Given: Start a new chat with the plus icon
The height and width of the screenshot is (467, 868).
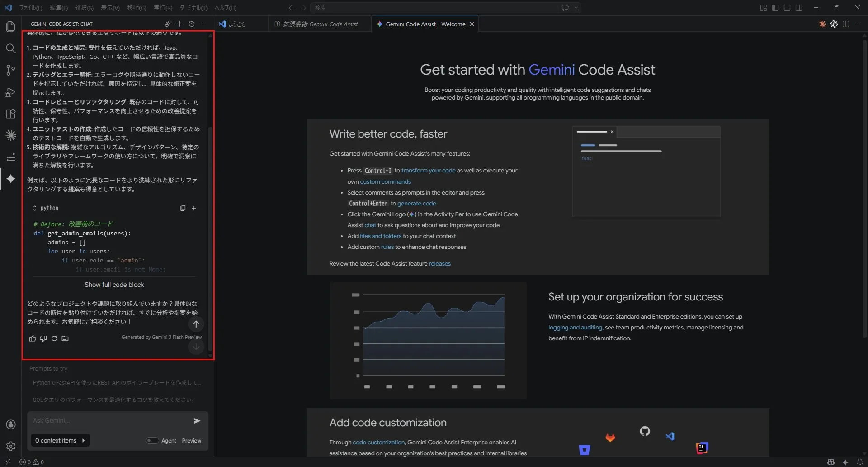Looking at the screenshot, I should pos(179,24).
